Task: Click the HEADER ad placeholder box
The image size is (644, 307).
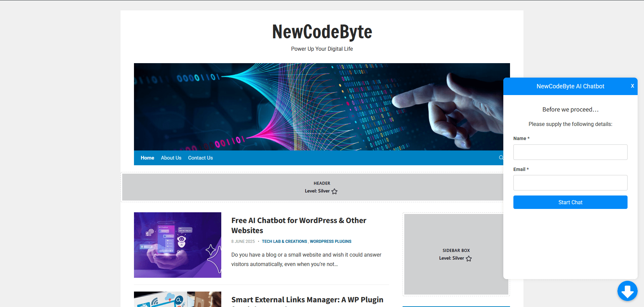Action: pyautogui.click(x=313, y=187)
